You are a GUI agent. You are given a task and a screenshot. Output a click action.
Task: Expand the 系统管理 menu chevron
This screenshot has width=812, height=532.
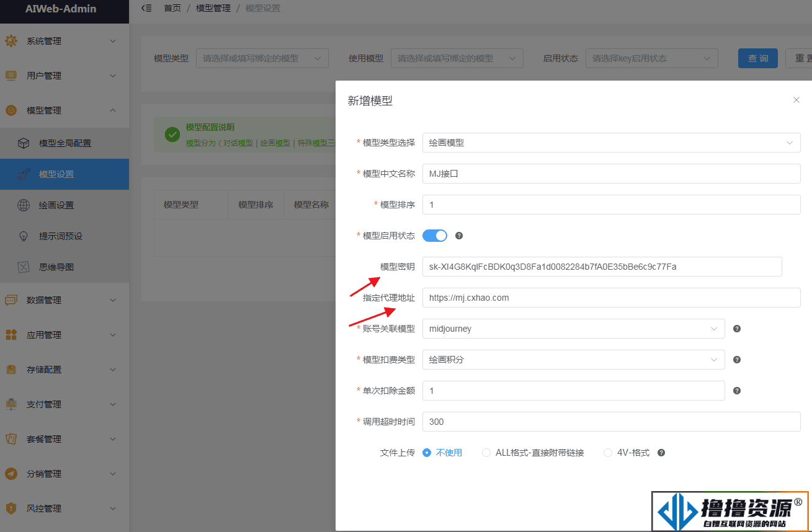pyautogui.click(x=113, y=41)
